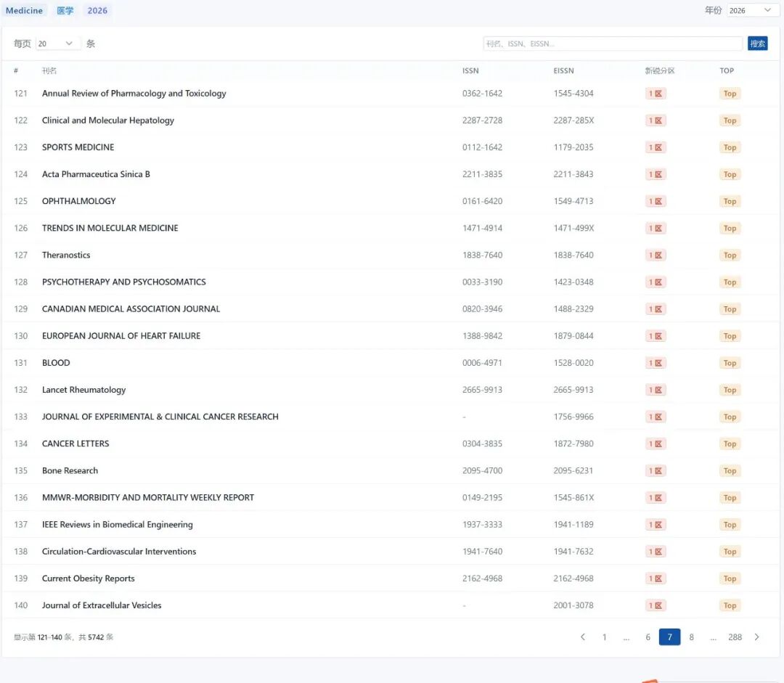Click the 新锐分区 column header
The width and height of the screenshot is (784, 683).
pyautogui.click(x=659, y=70)
